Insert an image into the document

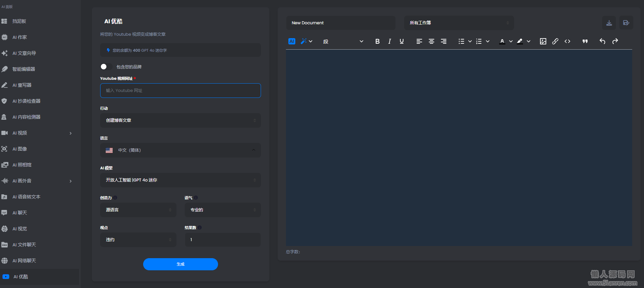pos(543,41)
